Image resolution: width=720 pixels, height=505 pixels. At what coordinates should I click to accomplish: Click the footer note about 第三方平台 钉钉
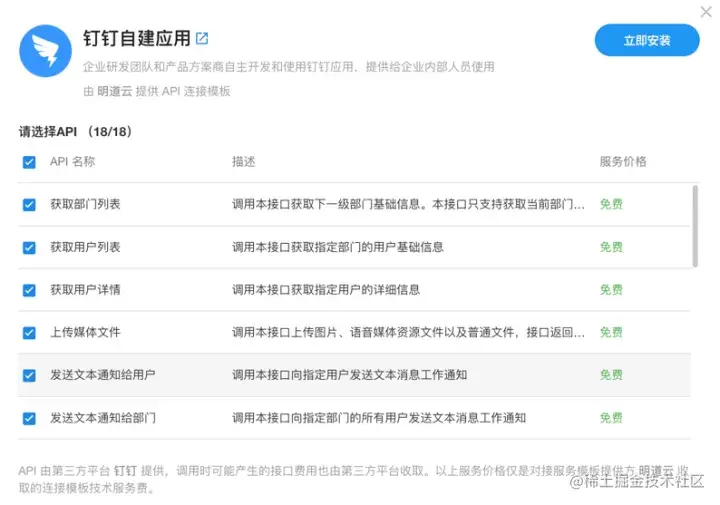coord(354,479)
